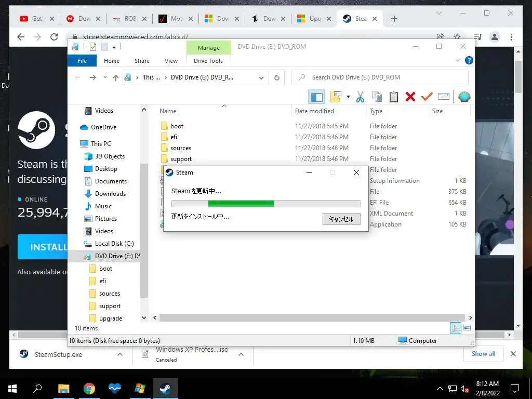The image size is (532, 399).
Task: Select the boot folder in file list
Action: coord(177,126)
